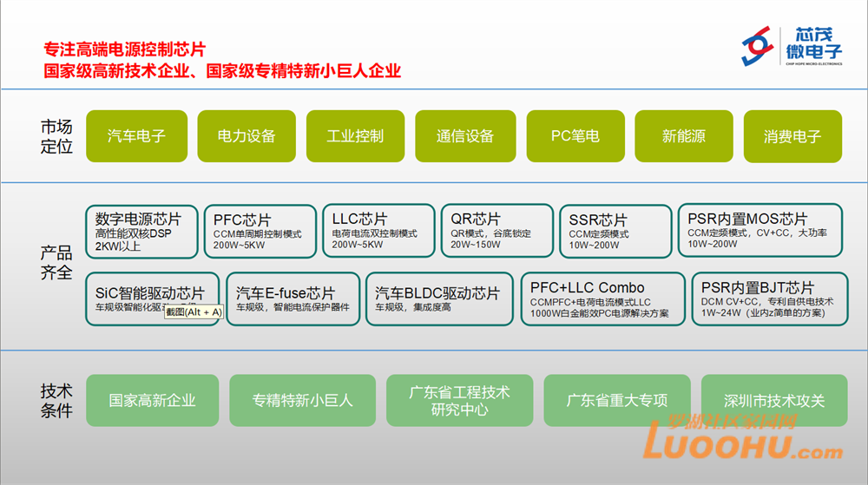The height and width of the screenshot is (485, 868).
Task: Click the 汽车E-fuse芯片 product card
Action: pos(293,299)
